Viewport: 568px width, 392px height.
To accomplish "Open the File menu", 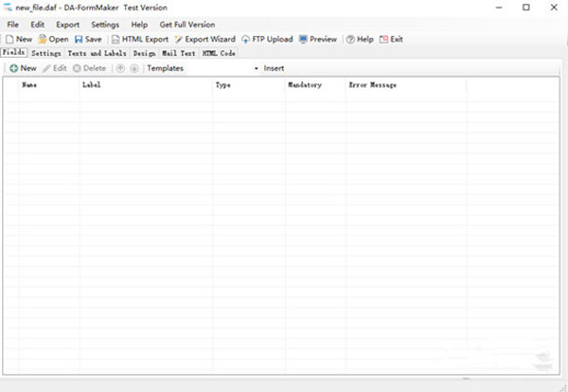I will (13, 25).
